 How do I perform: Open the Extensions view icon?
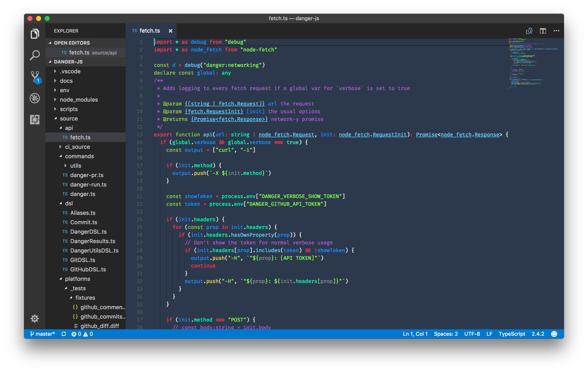35,119
